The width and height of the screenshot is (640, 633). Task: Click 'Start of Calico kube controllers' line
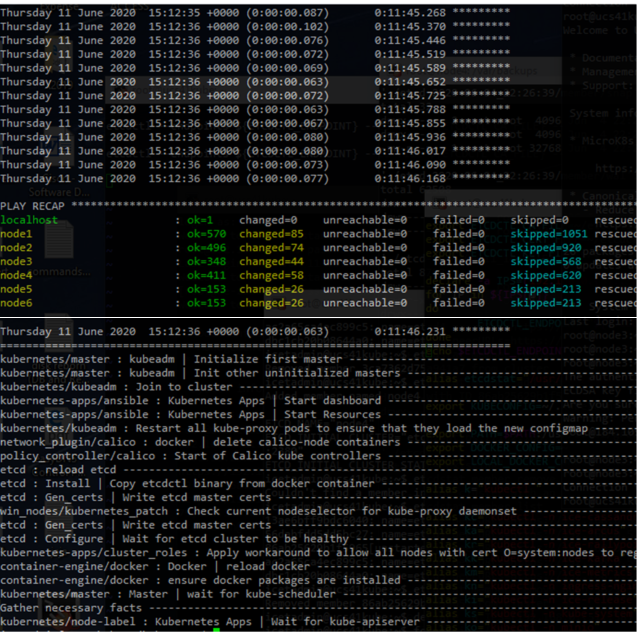click(x=318, y=456)
